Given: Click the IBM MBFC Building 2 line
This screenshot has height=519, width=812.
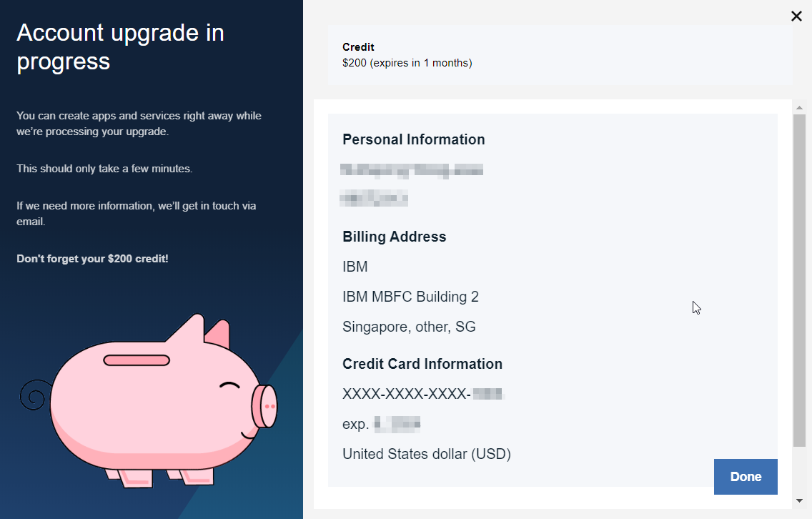Looking at the screenshot, I should pyautogui.click(x=410, y=297).
